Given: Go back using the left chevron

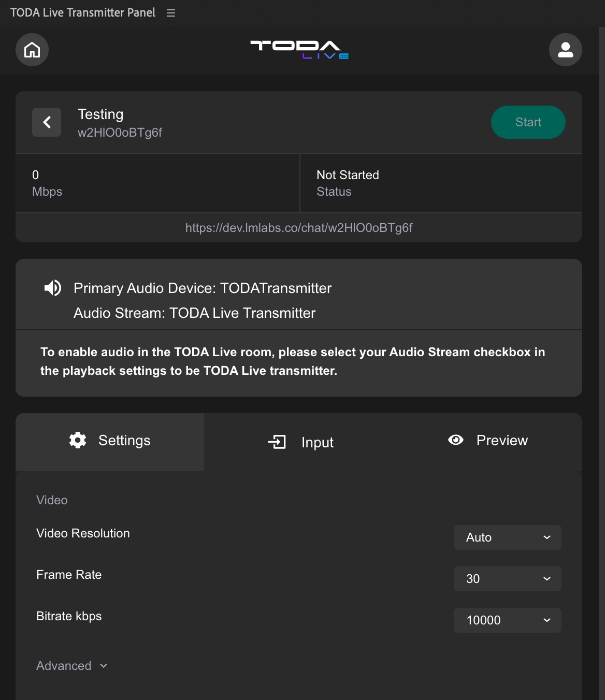Looking at the screenshot, I should pos(47,122).
